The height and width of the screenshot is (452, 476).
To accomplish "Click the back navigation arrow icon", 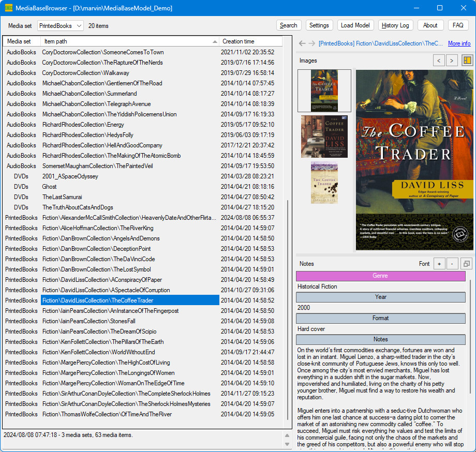I will [x=302, y=43].
